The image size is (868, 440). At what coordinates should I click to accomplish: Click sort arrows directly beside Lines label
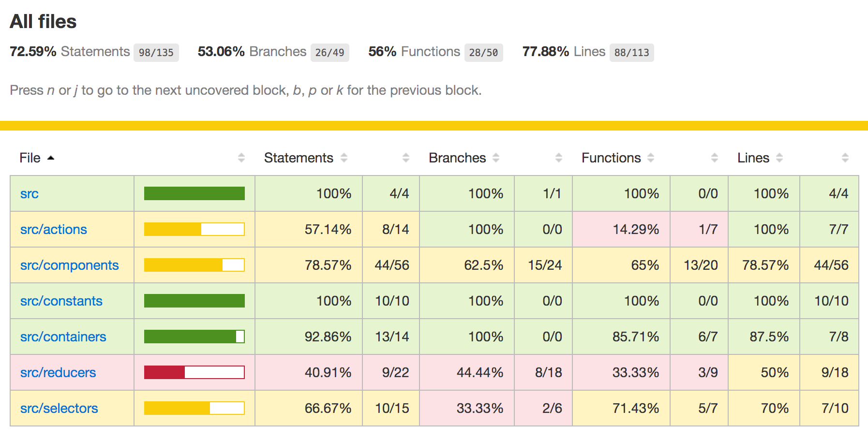coord(779,158)
